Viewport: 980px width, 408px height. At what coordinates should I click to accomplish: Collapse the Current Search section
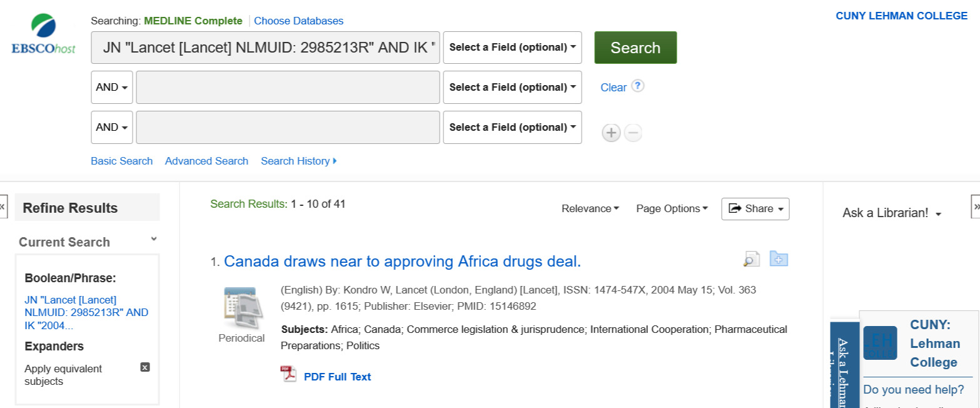click(154, 239)
